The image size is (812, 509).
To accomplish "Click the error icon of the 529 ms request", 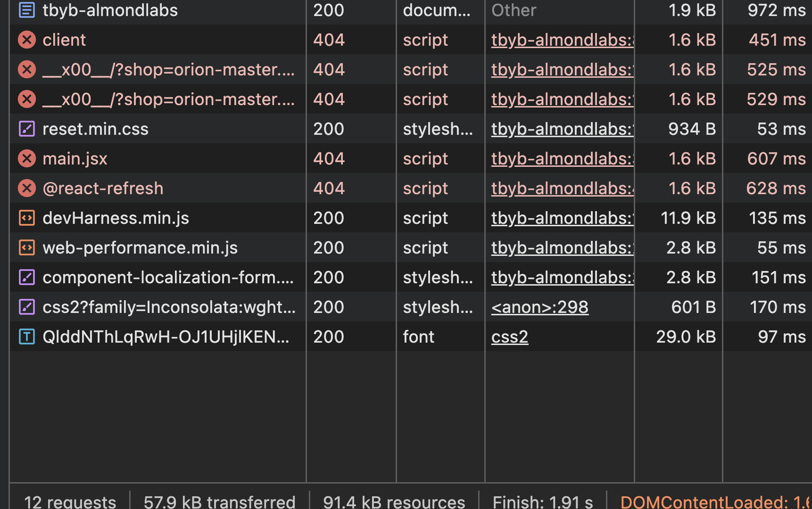I will pos(27,99).
